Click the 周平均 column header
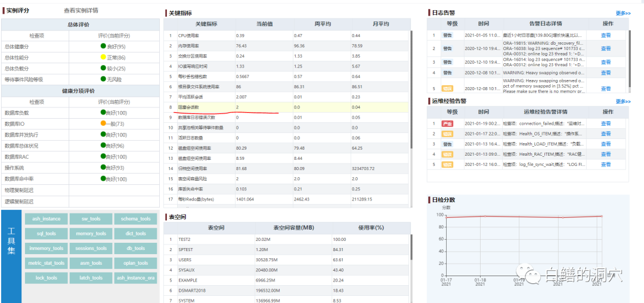 coord(323,24)
